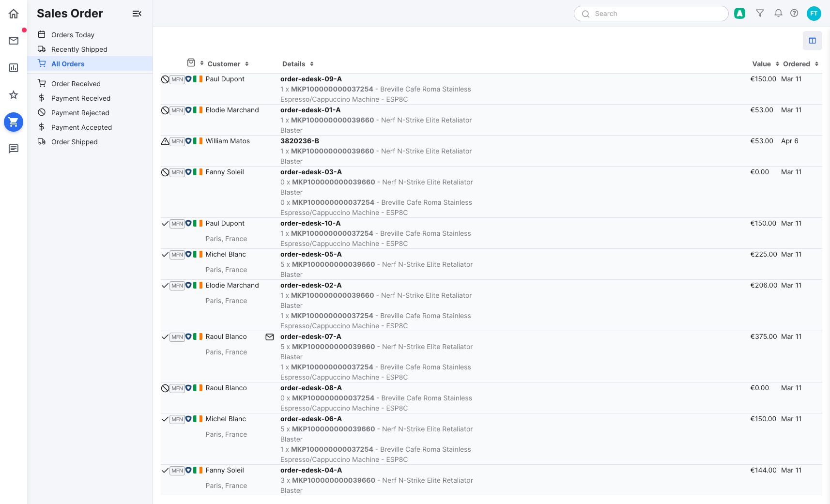Click warning triangle icon on William Matos row
This screenshot has height=504, width=830.
[165, 141]
